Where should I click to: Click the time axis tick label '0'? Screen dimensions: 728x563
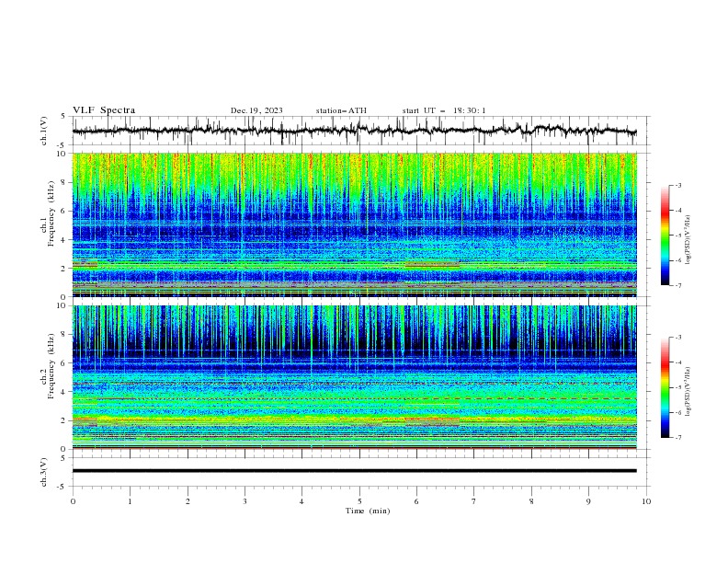click(73, 501)
